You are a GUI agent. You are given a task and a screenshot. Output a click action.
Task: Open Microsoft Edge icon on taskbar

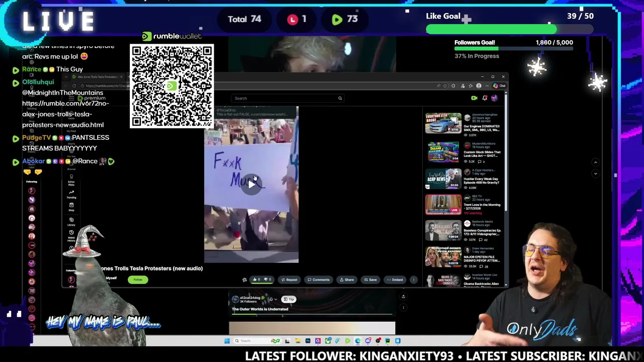pyautogui.click(x=358, y=341)
